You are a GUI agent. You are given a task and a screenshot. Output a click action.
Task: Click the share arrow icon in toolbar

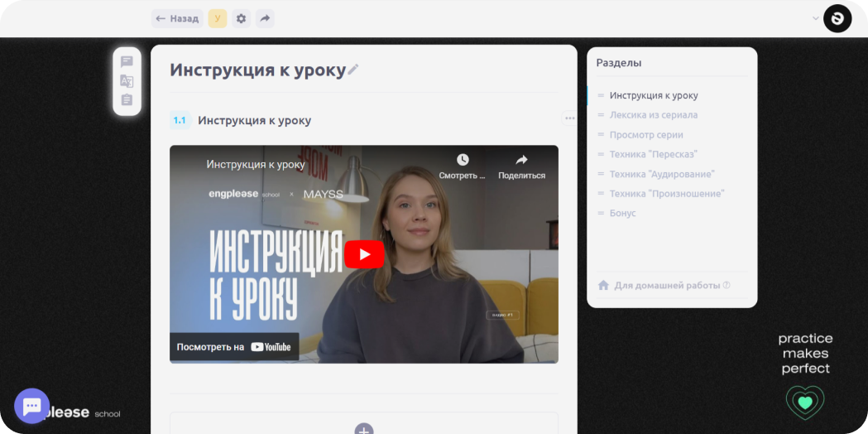[265, 18]
